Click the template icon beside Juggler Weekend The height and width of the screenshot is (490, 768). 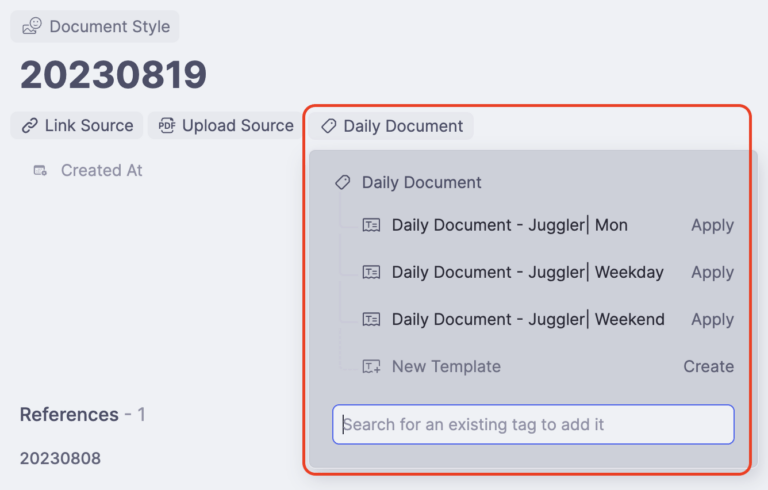(x=371, y=320)
